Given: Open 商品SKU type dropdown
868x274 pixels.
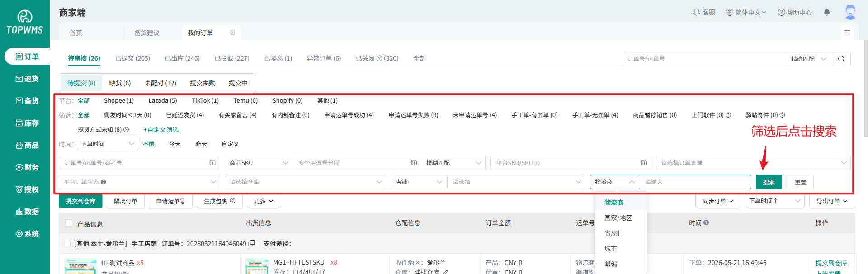Looking at the screenshot, I should (x=259, y=163).
